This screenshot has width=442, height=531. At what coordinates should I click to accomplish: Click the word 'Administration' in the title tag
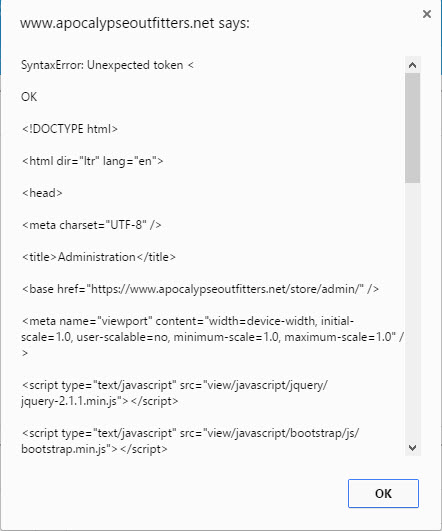coord(97,257)
